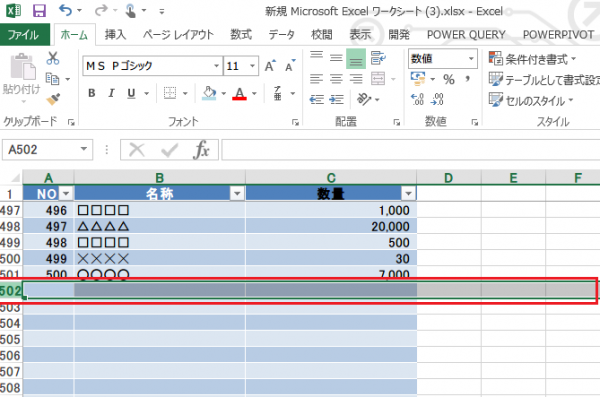Increase decimal places
This screenshot has width=600, height=397.
coord(417,100)
